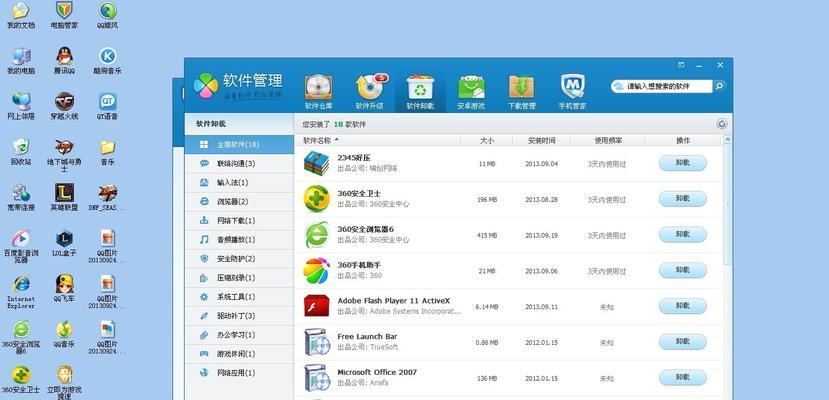Refresh the installed software list
Viewport: 829px width, 400px height.
tap(722, 124)
